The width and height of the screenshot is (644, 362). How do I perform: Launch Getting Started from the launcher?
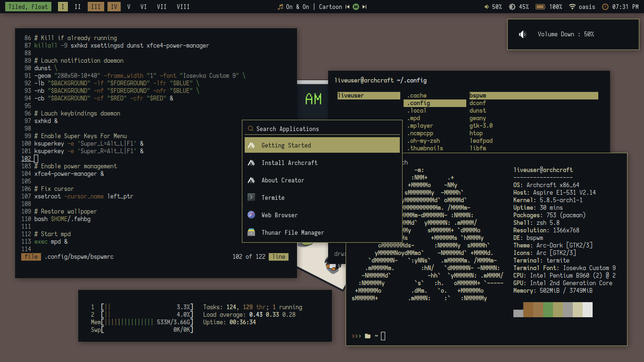(322, 145)
